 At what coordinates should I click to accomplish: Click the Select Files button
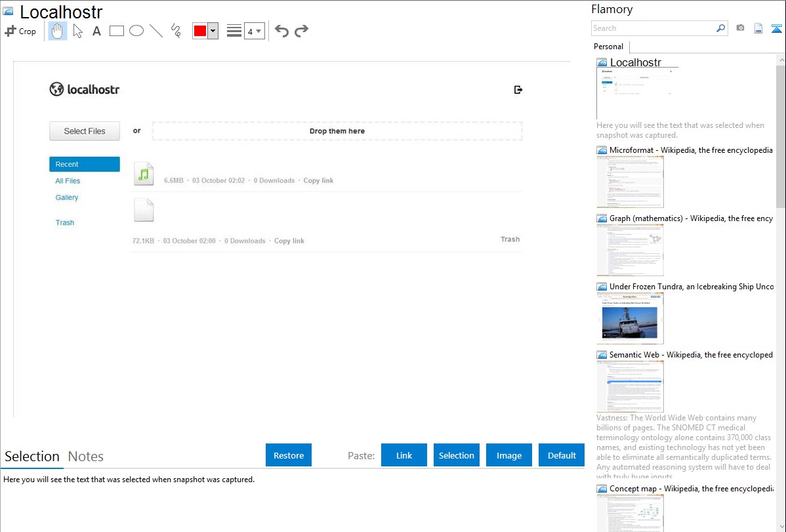tap(85, 131)
